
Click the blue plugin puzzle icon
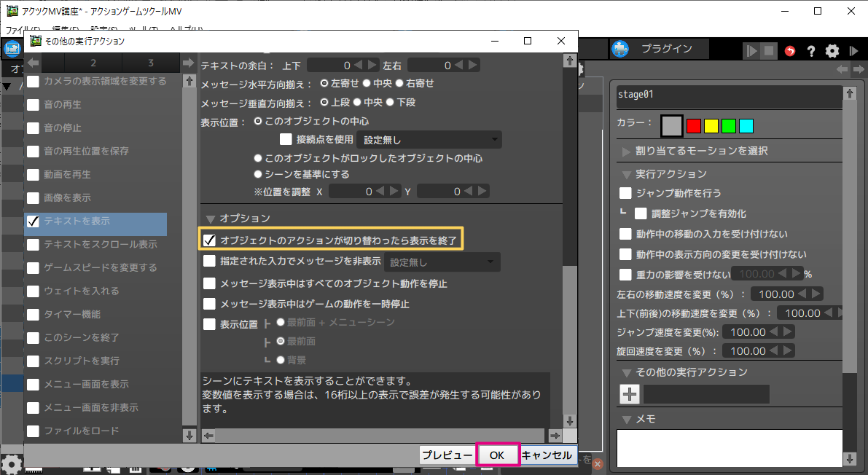pos(620,50)
